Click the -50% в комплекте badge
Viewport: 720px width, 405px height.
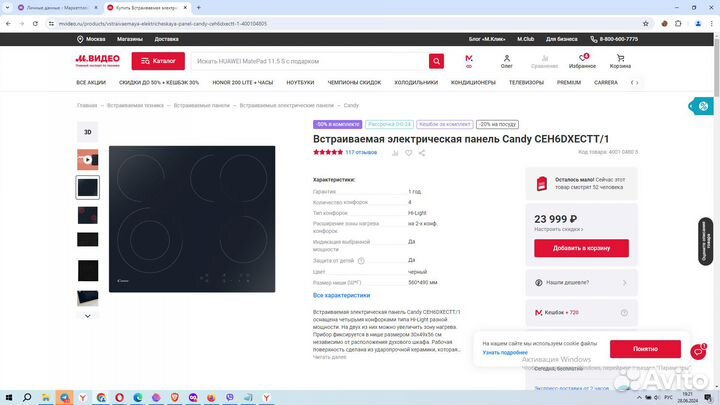click(338, 124)
